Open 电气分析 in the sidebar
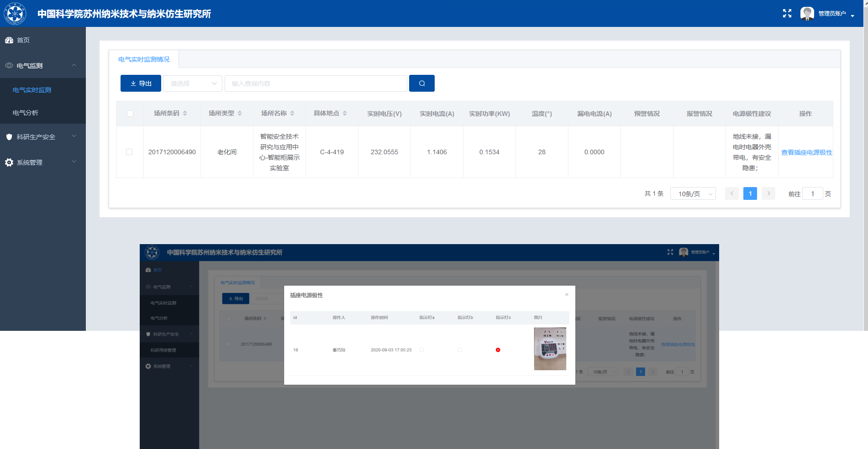The height and width of the screenshot is (449, 868). 26,113
